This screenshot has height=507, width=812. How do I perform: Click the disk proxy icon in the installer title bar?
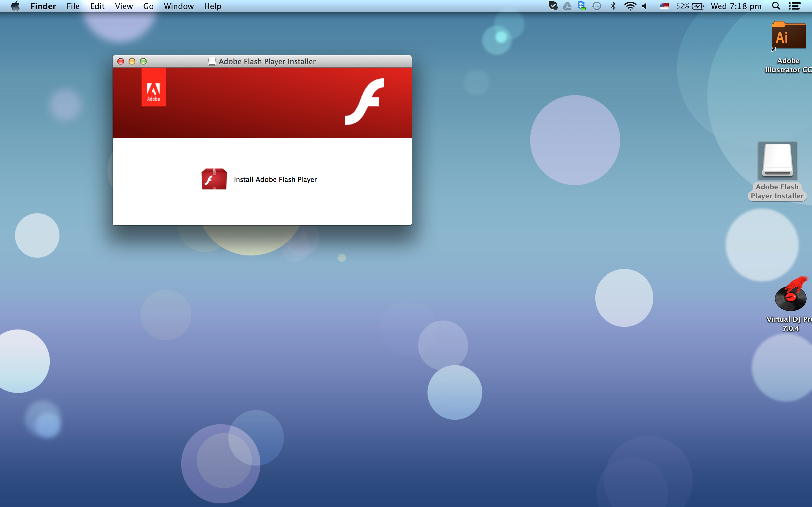coord(212,61)
